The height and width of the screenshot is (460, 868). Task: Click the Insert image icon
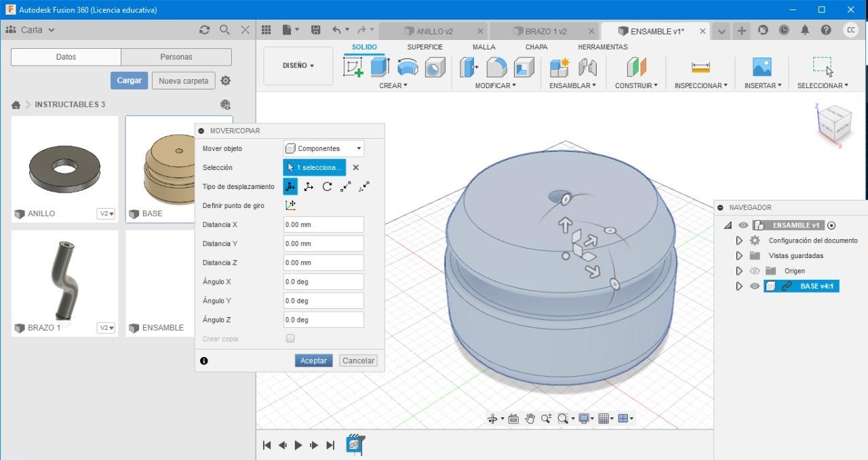coord(762,66)
